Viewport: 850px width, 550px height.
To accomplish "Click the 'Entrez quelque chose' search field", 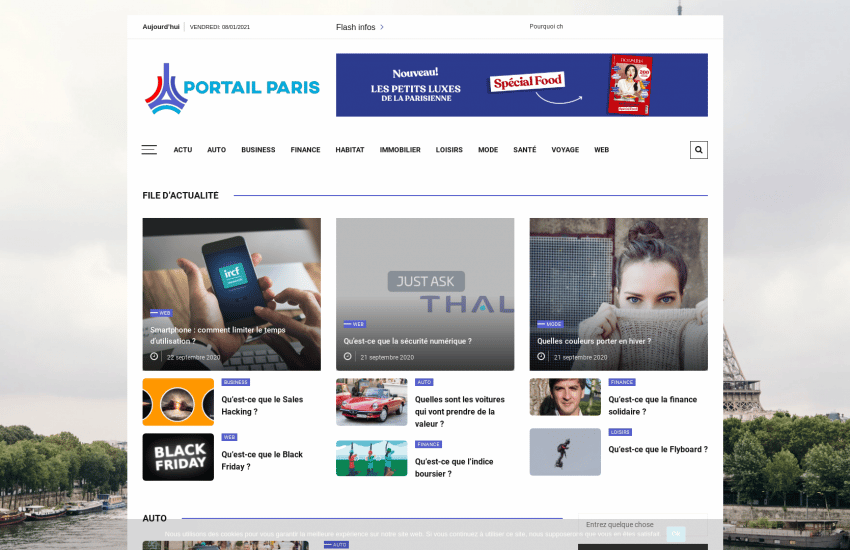I will click(x=642, y=525).
